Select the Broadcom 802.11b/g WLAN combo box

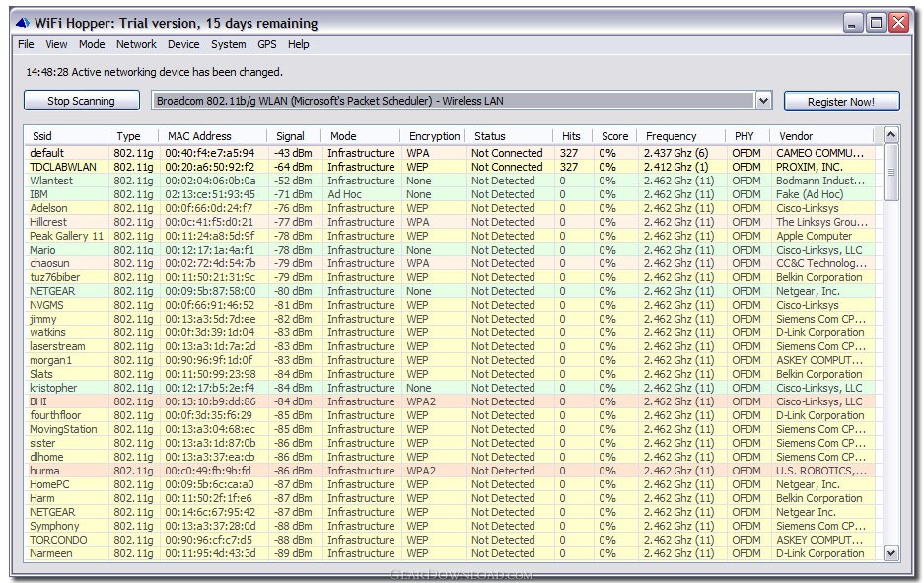pyautogui.click(x=454, y=101)
